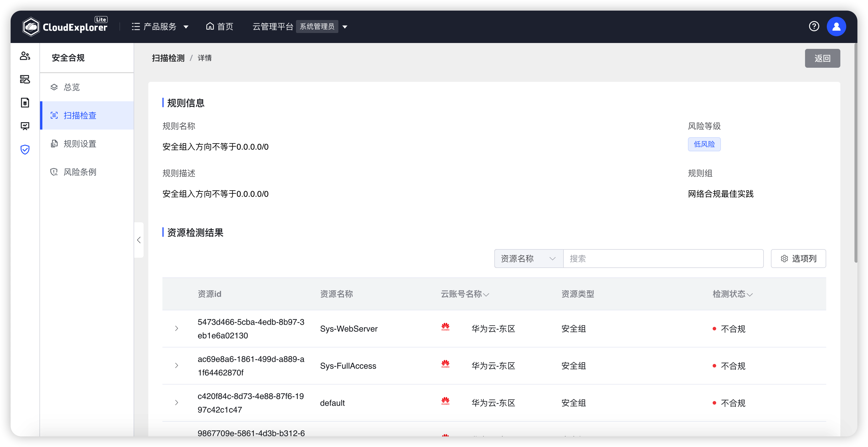868x447 pixels.
Task: Open the user management icon in left rail
Action: 25,56
